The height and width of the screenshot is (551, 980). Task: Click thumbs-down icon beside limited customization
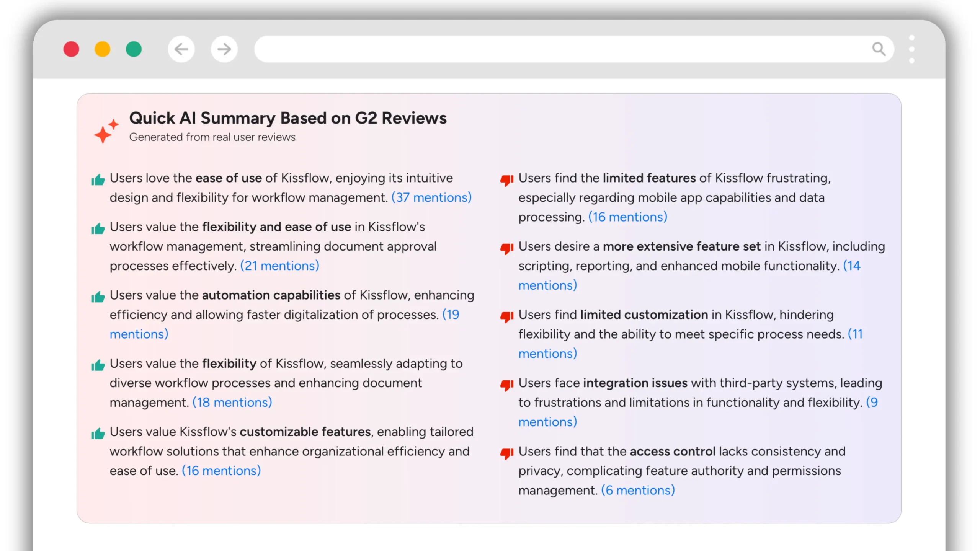(x=507, y=317)
